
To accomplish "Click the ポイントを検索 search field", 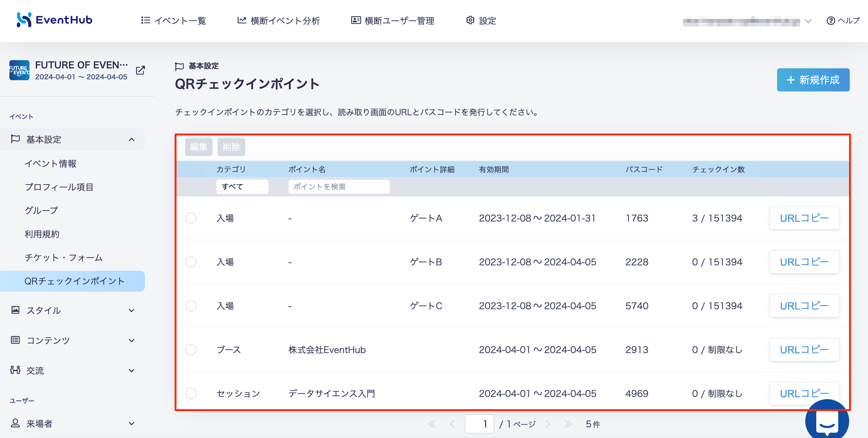I will pyautogui.click(x=339, y=186).
